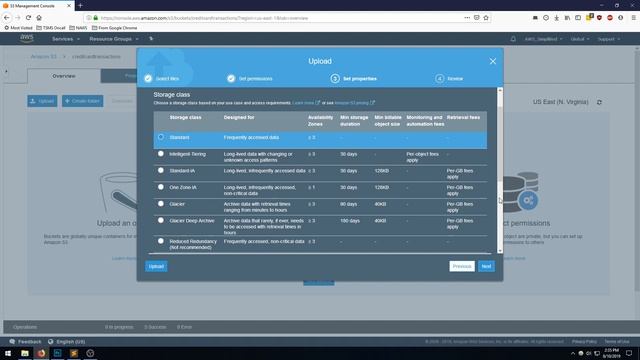Click the Previous button
This screenshot has width=640, height=360.
tap(462, 266)
